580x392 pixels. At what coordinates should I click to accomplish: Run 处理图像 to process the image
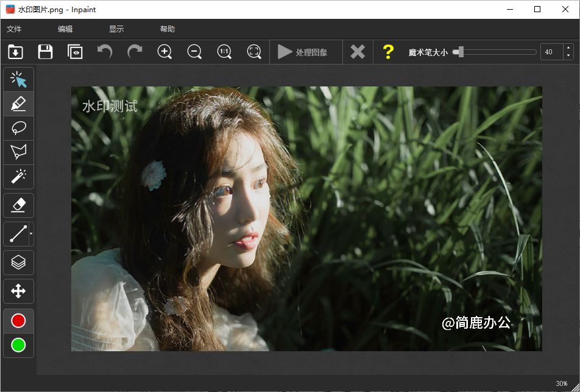coord(306,52)
